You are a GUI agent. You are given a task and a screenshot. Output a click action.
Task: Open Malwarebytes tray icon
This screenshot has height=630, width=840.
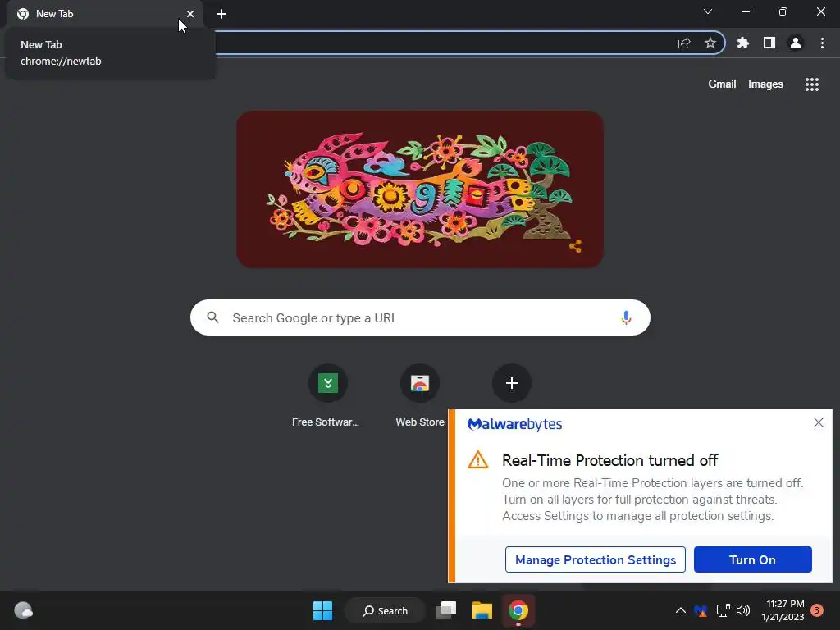tap(701, 610)
